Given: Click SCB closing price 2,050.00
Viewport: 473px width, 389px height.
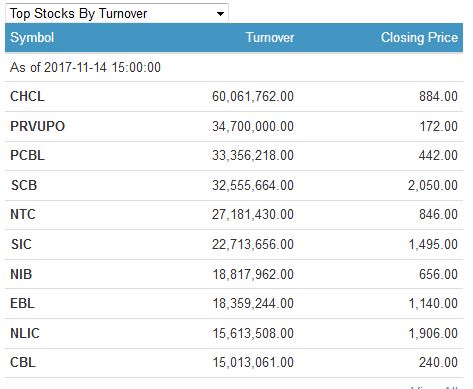Looking at the screenshot, I should (x=433, y=185).
